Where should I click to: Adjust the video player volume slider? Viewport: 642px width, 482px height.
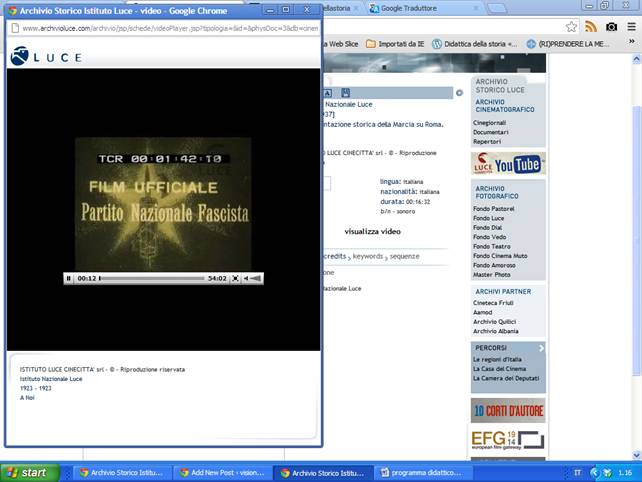tap(256, 278)
